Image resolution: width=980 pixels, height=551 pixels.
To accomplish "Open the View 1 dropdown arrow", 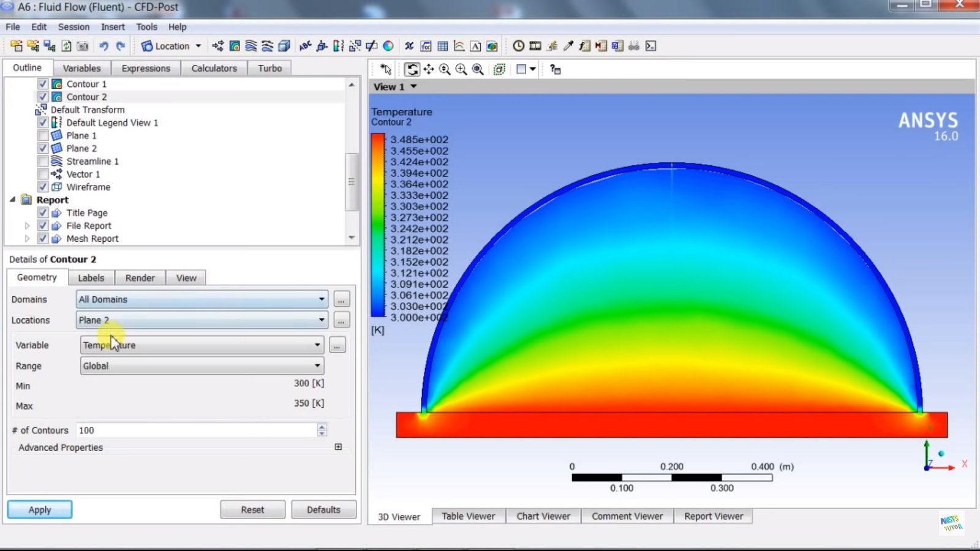I will coord(414,86).
